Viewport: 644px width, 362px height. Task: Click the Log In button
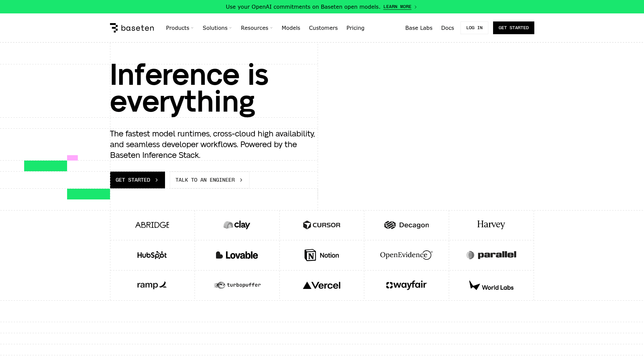474,28
